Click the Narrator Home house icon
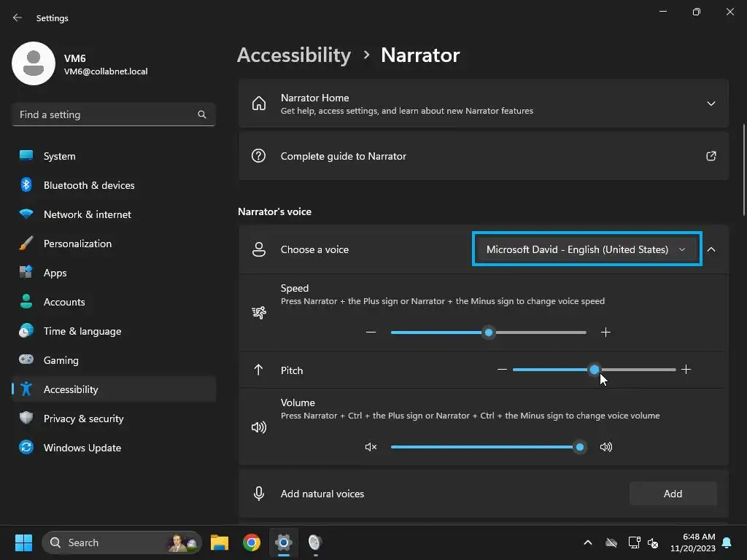This screenshot has width=747, height=560. pos(259,104)
